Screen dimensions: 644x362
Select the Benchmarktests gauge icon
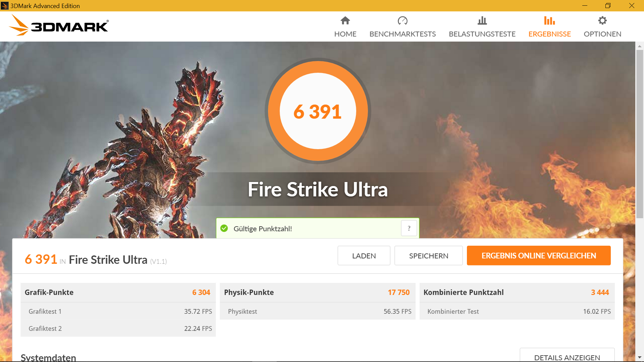[x=402, y=21]
